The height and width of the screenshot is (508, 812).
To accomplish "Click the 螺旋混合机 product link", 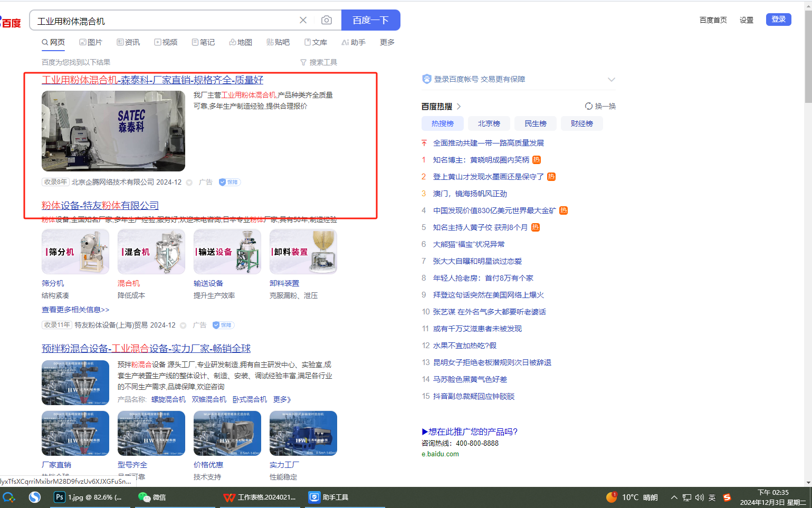I will click(x=168, y=399).
